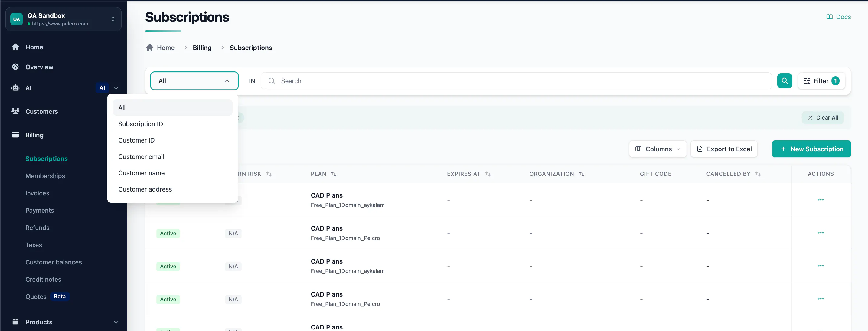
Task: Sort by Churn Risk column arrows
Action: pyautogui.click(x=269, y=174)
